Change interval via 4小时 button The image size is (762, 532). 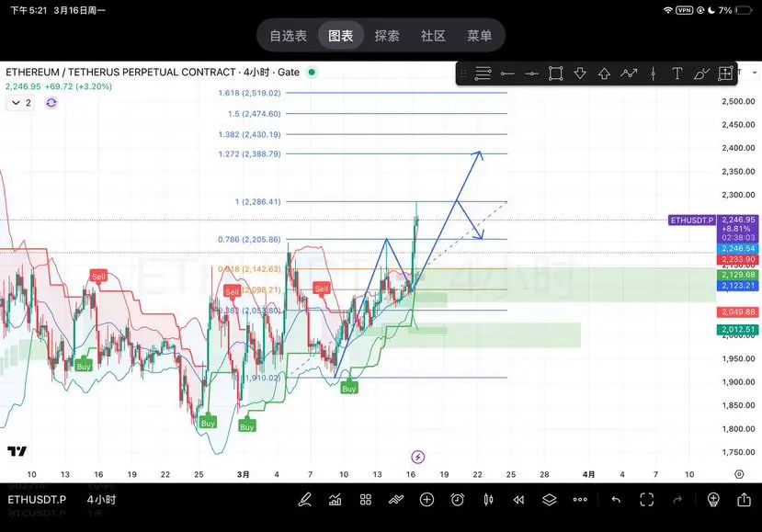tap(101, 500)
